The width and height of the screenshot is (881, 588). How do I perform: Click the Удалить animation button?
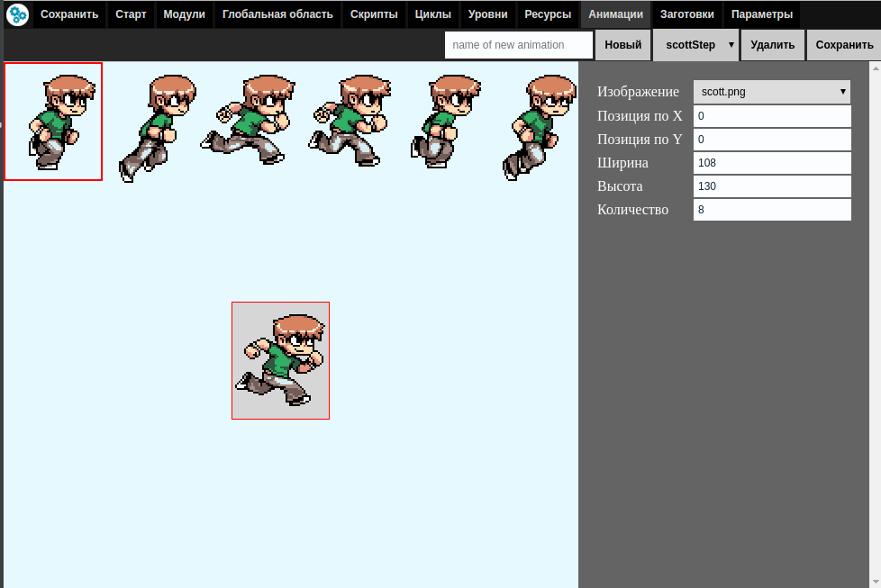pos(772,45)
